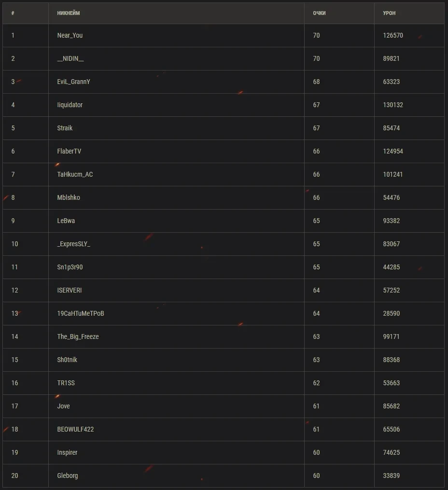Image resolution: width=448 pixels, height=490 pixels.
Task: Select FlaberTV in the leaderboard
Action: click(69, 151)
